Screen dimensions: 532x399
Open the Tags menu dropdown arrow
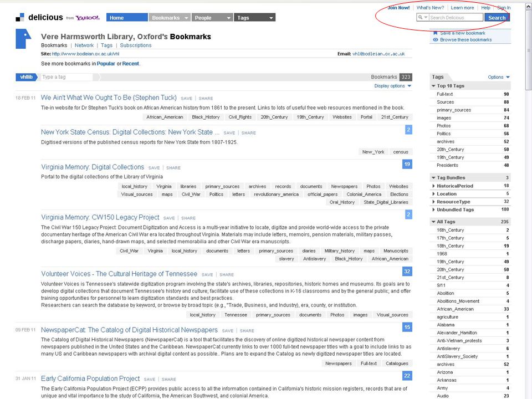271,18
